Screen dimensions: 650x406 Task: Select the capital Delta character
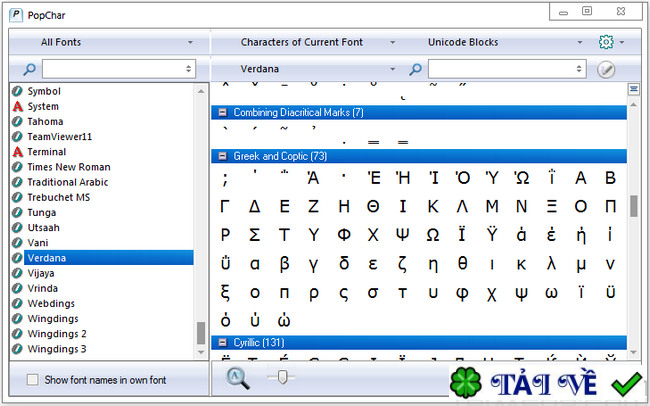click(255, 206)
